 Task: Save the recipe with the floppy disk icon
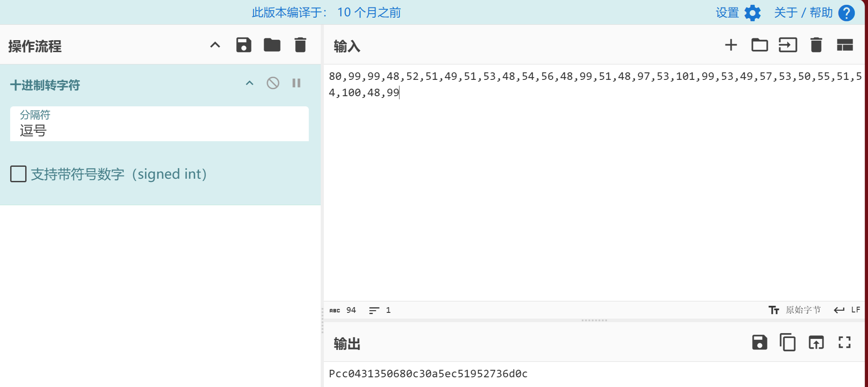(x=243, y=45)
